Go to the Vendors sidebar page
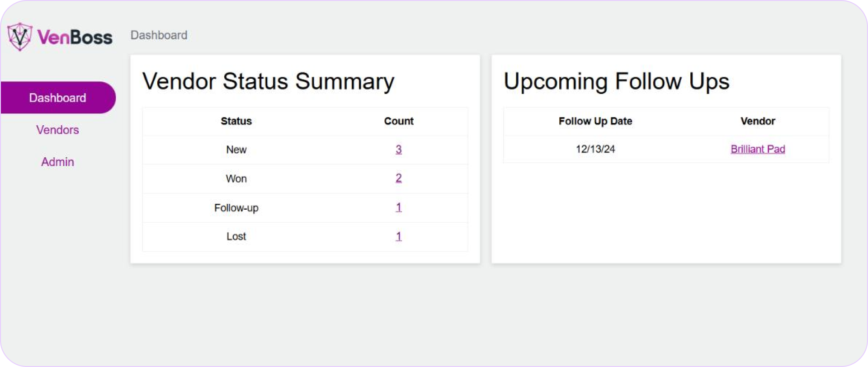868x367 pixels. (x=57, y=130)
